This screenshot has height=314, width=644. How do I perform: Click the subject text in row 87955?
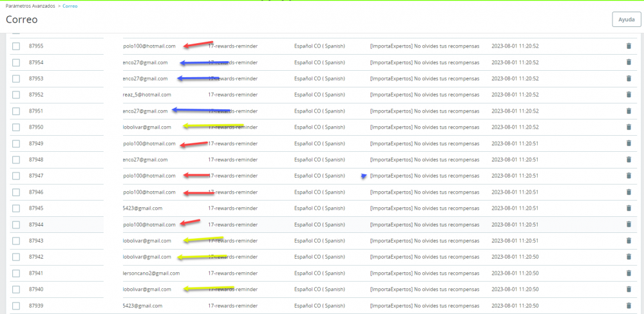point(424,46)
